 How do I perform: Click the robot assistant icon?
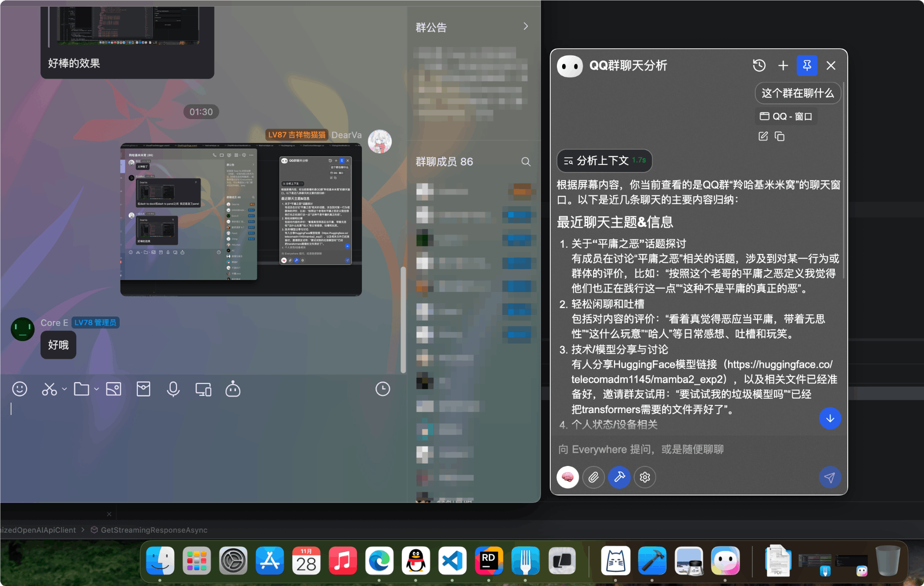[233, 389]
